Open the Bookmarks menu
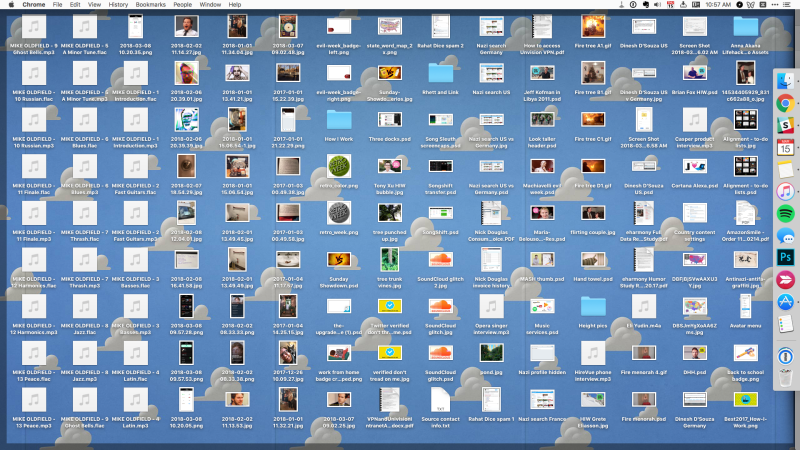Image resolution: width=800 pixels, height=450 pixels. [151, 5]
